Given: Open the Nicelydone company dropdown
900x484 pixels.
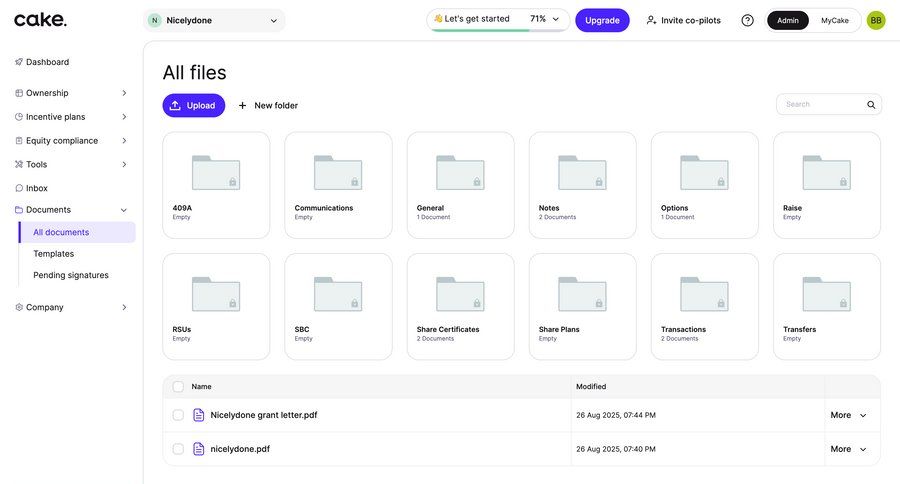Looking at the screenshot, I should pos(214,20).
